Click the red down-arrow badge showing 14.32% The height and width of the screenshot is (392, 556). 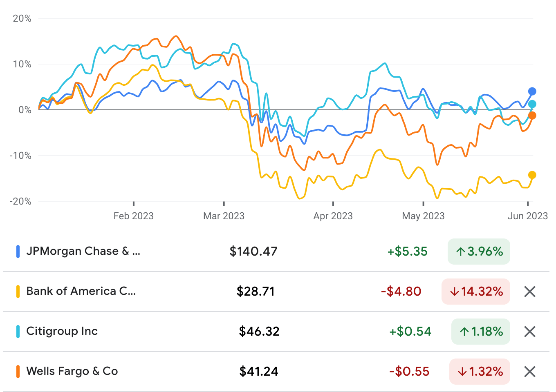point(475,292)
